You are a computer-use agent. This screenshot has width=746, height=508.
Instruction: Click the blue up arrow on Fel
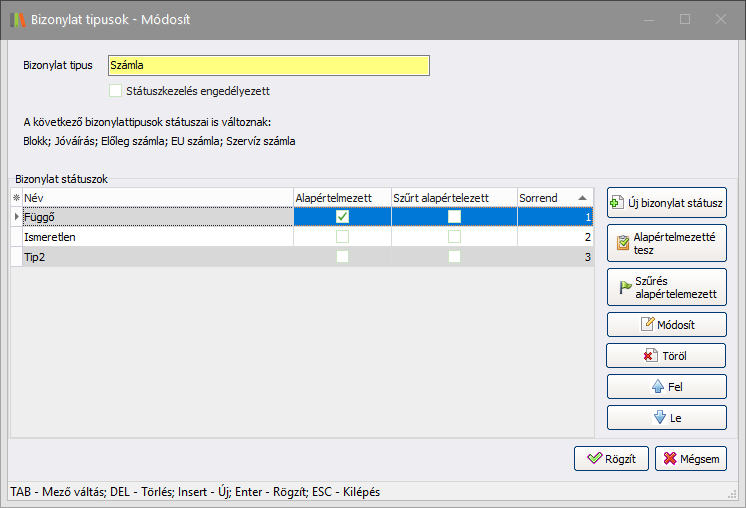(657, 386)
